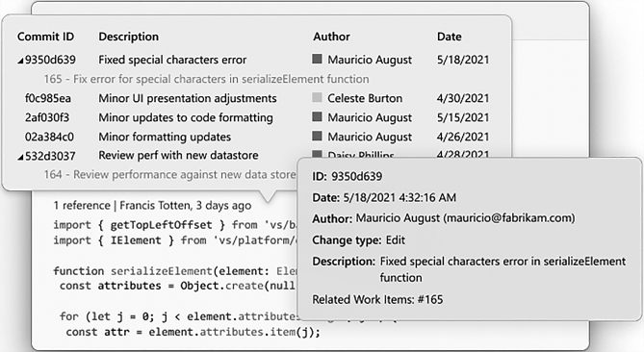Click Daisy Phillips' avatar square
644x352 pixels.
pyautogui.click(x=317, y=154)
